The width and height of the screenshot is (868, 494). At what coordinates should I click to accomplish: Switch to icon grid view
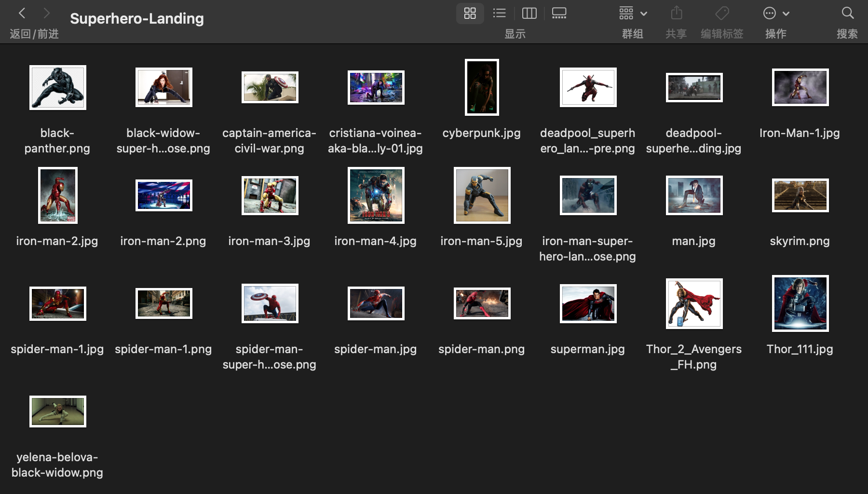coord(470,13)
